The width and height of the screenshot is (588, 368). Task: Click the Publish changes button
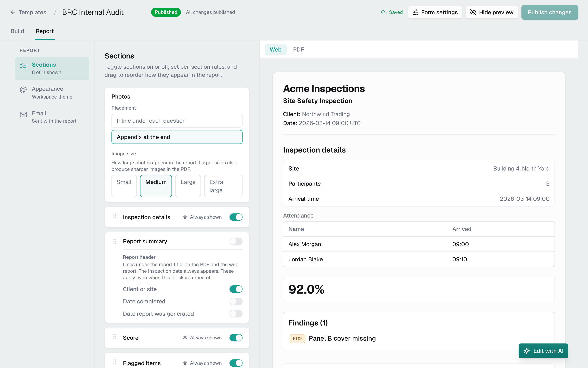pyautogui.click(x=550, y=12)
